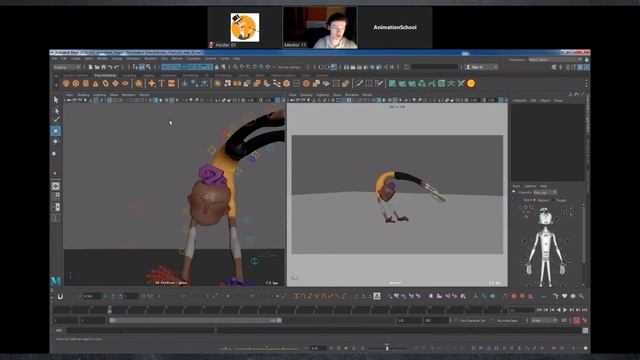Open the No Character Set dropdown
This screenshot has width=640, height=360.
(472, 321)
